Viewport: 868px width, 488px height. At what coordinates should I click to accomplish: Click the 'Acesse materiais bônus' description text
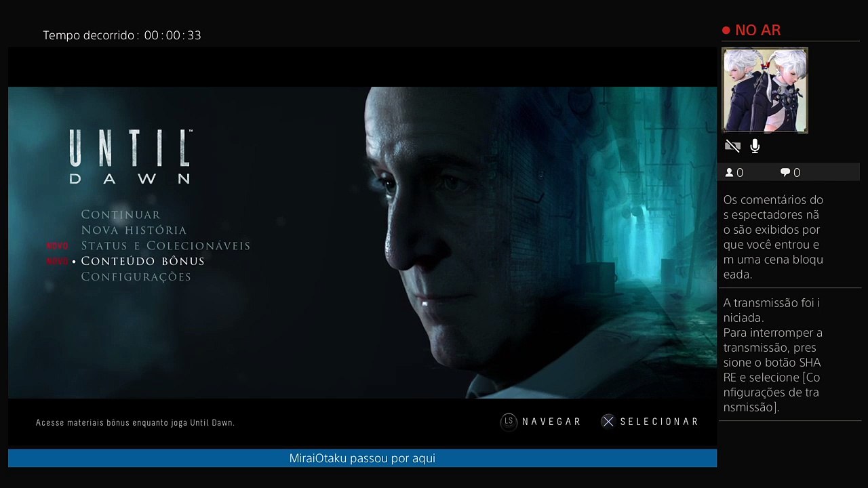coord(135,422)
